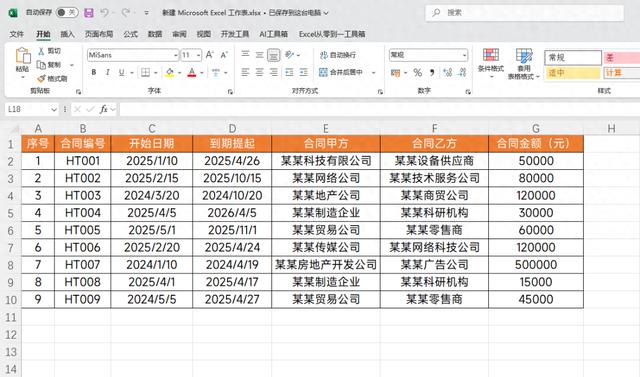Open the MiSans font name dropdown
This screenshot has height=377, width=640.
click(x=176, y=55)
